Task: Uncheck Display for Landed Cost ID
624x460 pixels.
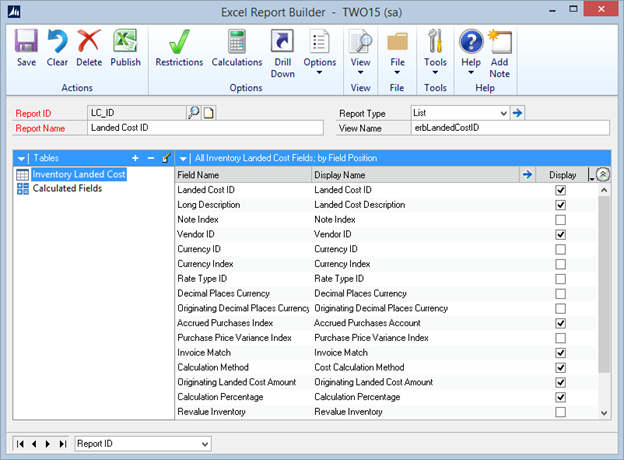Action: (560, 190)
